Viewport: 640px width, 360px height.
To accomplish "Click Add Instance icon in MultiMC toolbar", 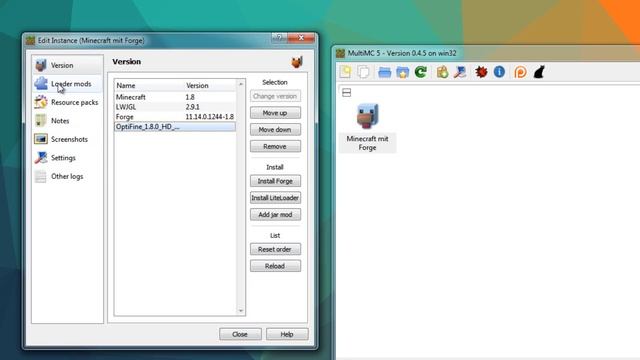I will click(346, 72).
